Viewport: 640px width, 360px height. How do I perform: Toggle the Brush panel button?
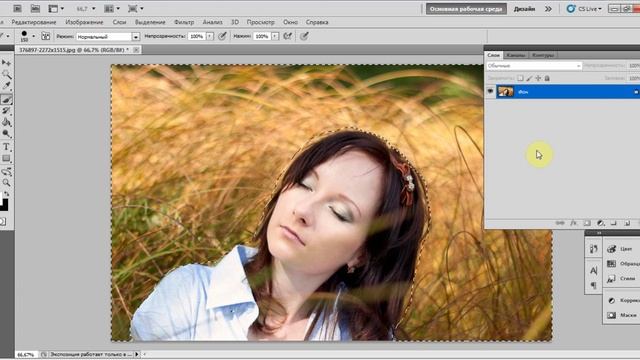(x=46, y=36)
